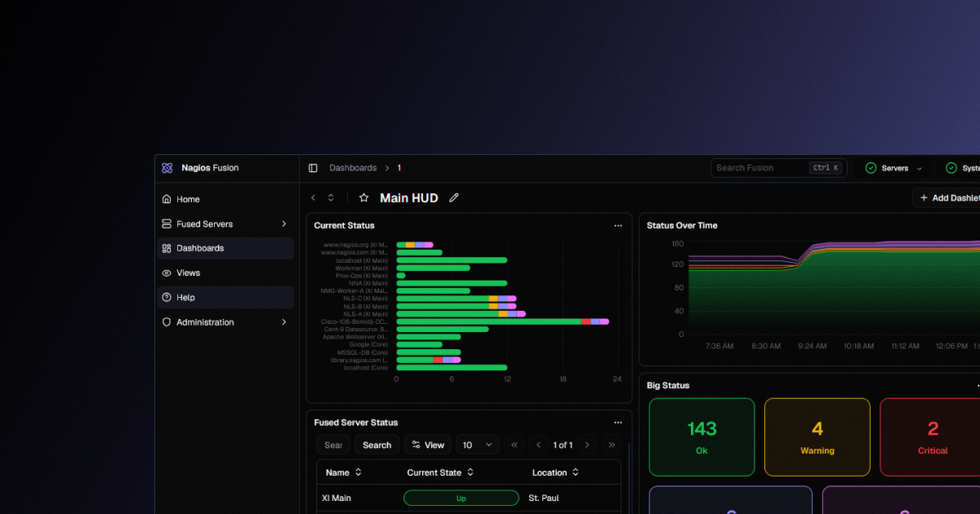
Task: Click the Home house icon
Action: (167, 199)
